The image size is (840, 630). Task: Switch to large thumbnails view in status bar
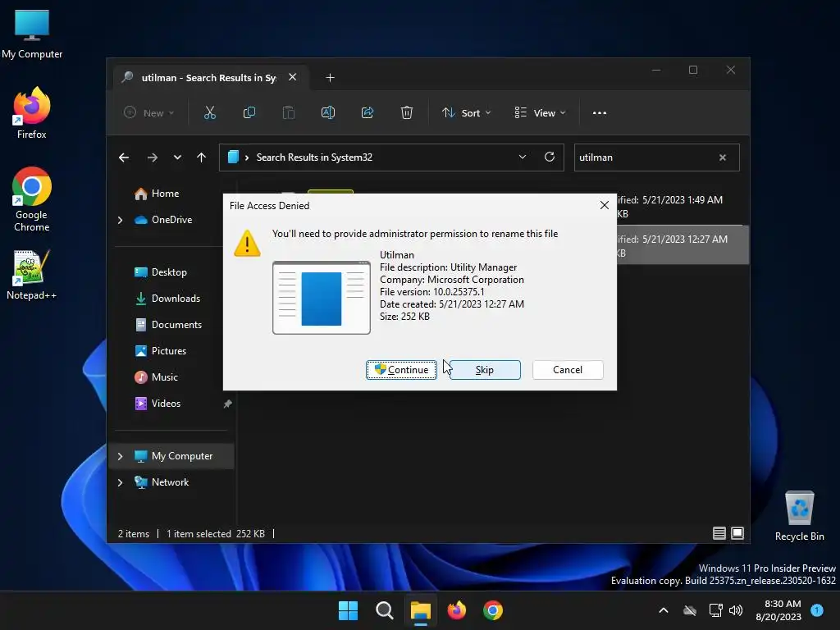coord(737,533)
